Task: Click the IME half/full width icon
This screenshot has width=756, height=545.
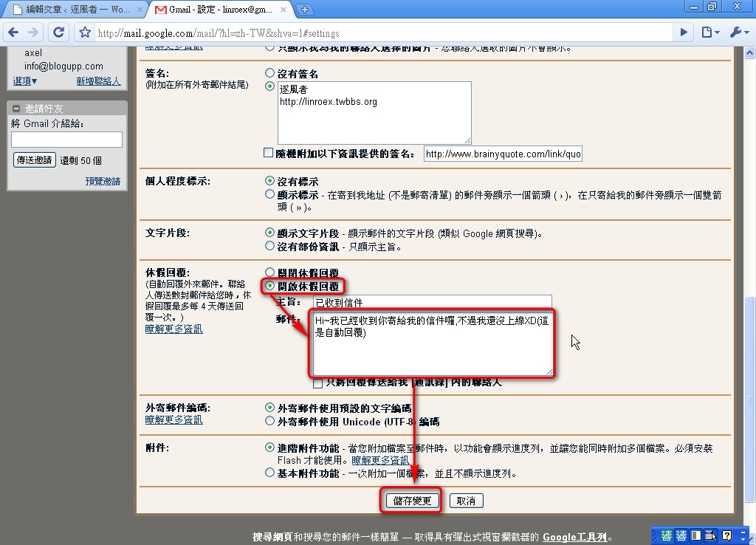Action: [x=695, y=535]
